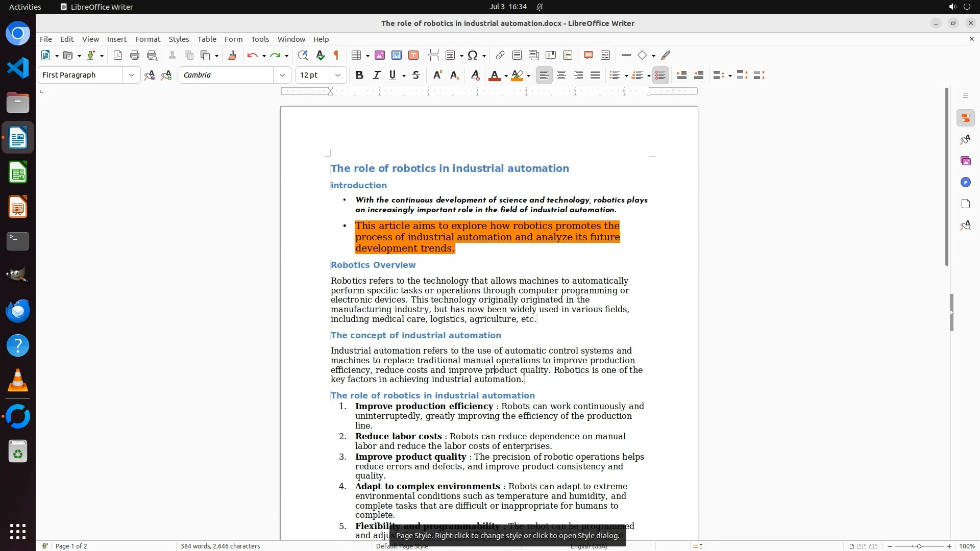Click the Export as PDF icon
The height and width of the screenshot is (551, 980).
tap(118, 56)
